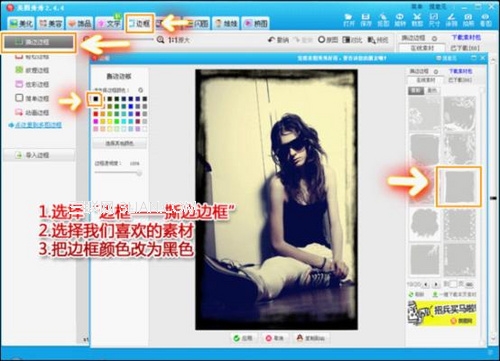Click the 旋转 rotate icon
This screenshot has height=361, width=500.
click(400, 20)
